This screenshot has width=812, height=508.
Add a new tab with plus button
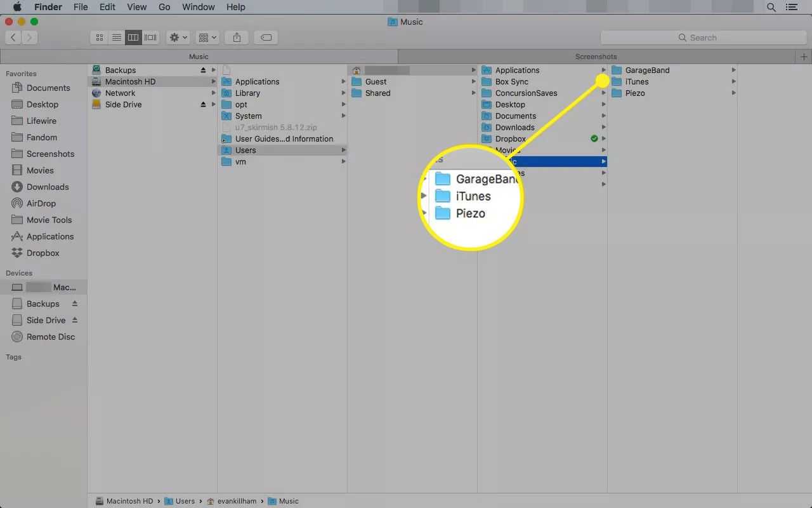(804, 57)
